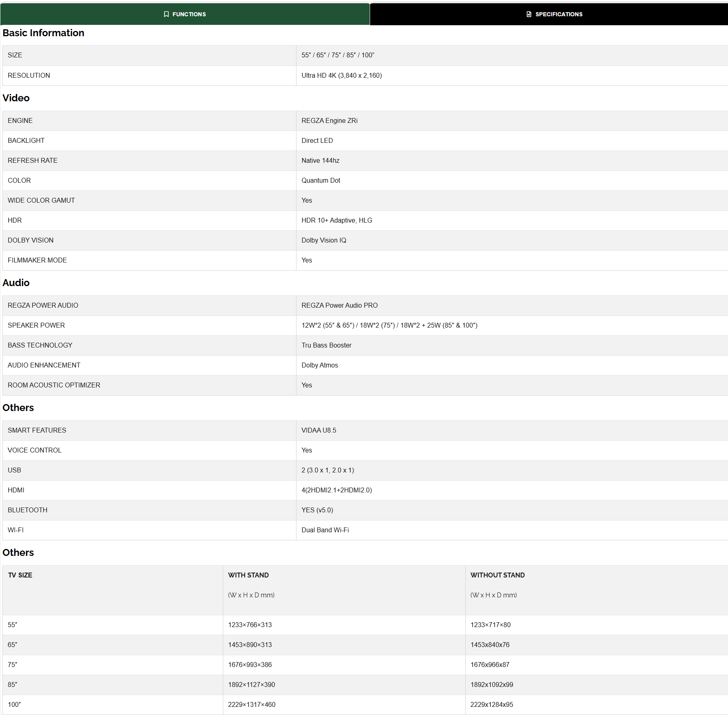Click the Dolby Atmos audio enhancement value
Image resolution: width=728 pixels, height=715 pixels.
pos(319,365)
